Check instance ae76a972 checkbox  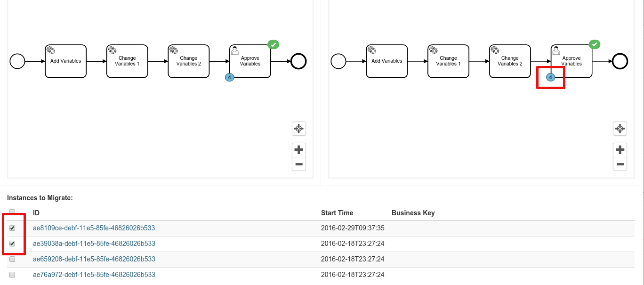click(x=12, y=275)
